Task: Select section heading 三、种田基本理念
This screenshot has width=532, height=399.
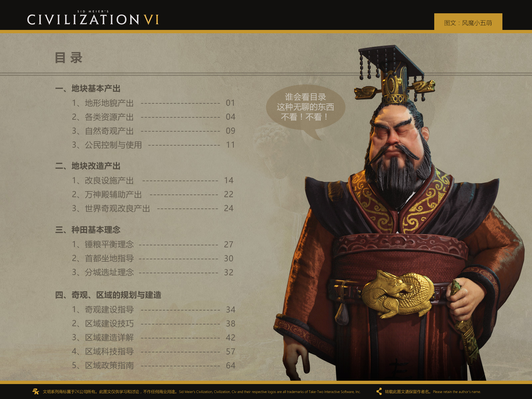Action: (x=88, y=230)
